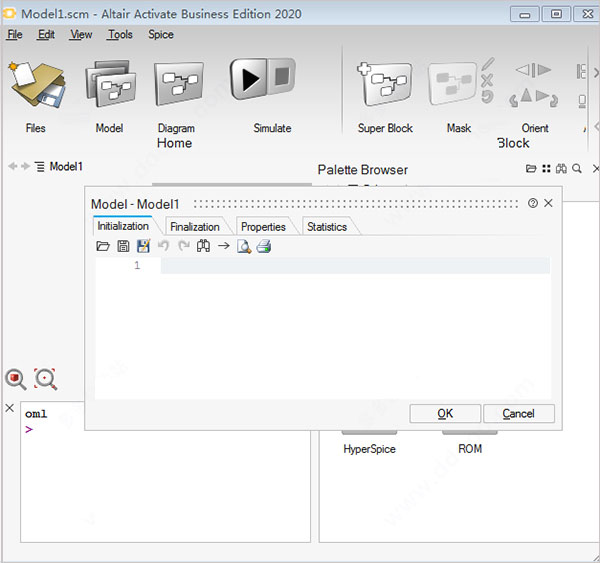Screen dimensions: 600x563
Task: Open the Spice menu
Action: point(160,34)
